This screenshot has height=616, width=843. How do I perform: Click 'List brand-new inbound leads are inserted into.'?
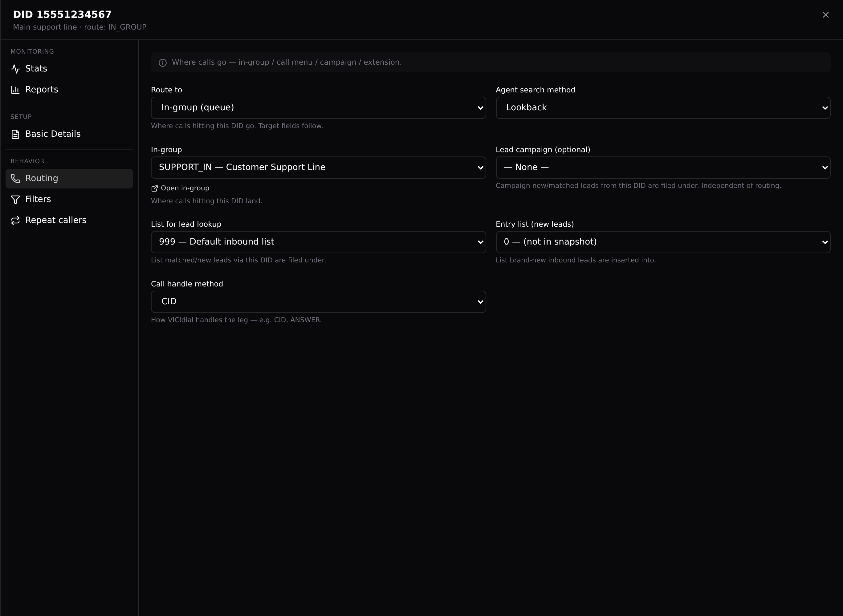click(576, 260)
